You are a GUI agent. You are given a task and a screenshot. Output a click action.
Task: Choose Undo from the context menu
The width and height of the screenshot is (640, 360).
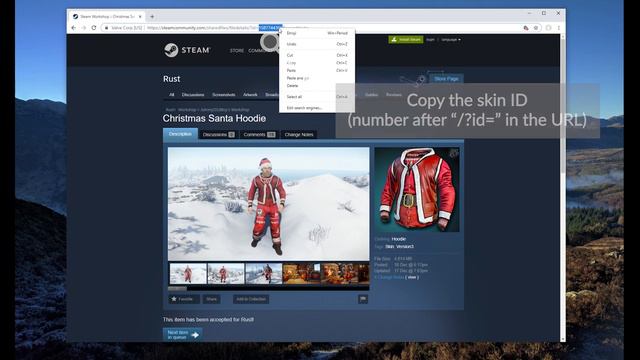pos(317,44)
